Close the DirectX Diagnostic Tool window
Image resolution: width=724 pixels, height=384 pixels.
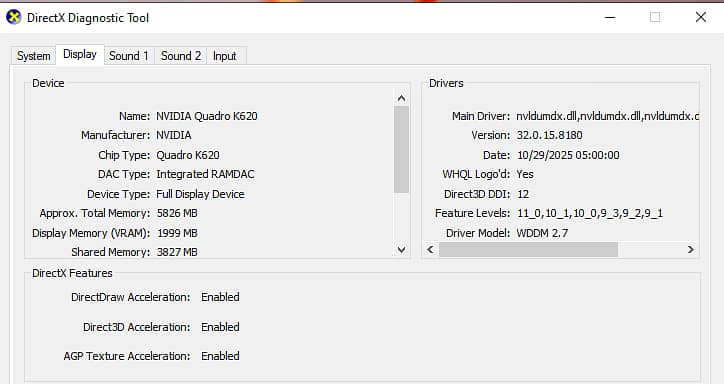pos(700,18)
